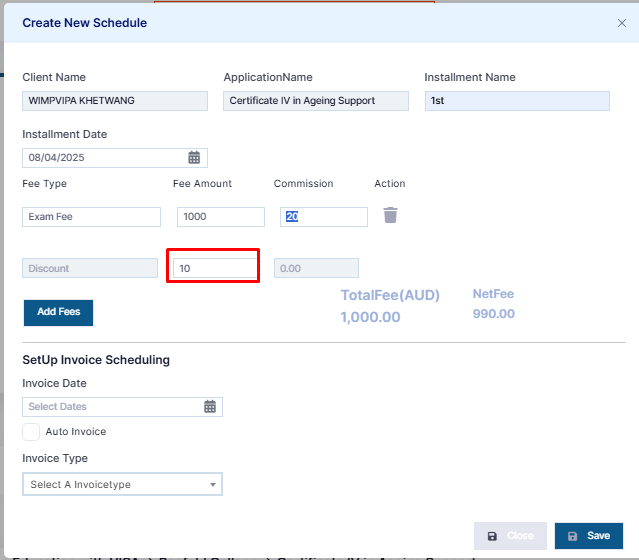639x560 pixels.
Task: Enable the Auto Invoice checkbox
Action: pos(31,432)
